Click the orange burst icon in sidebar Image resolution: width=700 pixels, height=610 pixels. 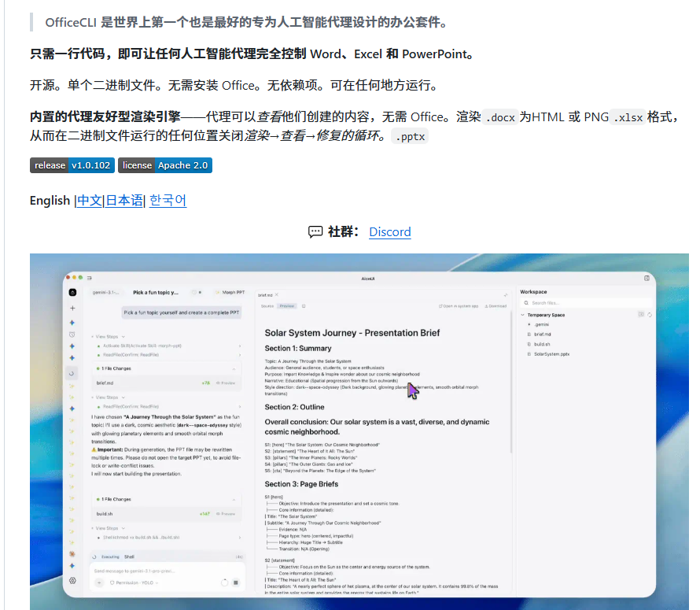72,553
